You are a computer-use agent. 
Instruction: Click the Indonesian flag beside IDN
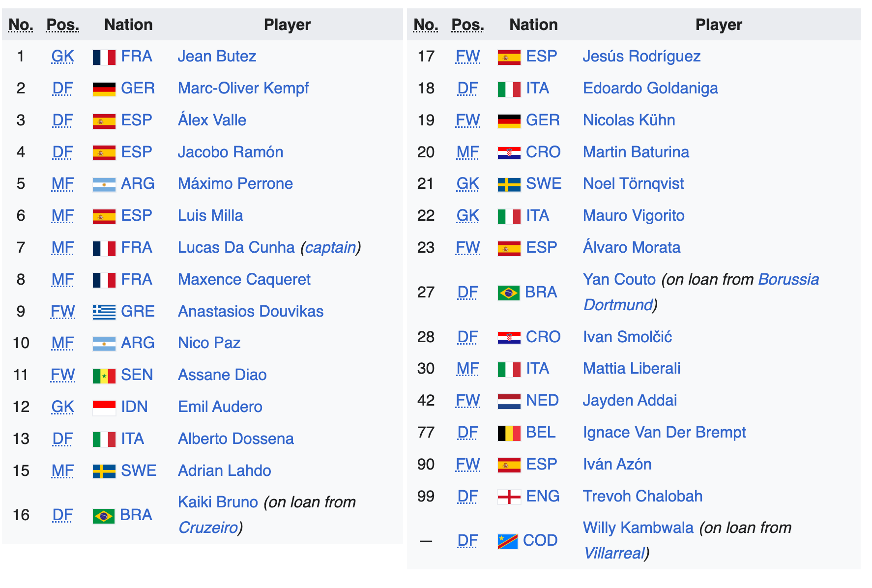click(x=104, y=408)
